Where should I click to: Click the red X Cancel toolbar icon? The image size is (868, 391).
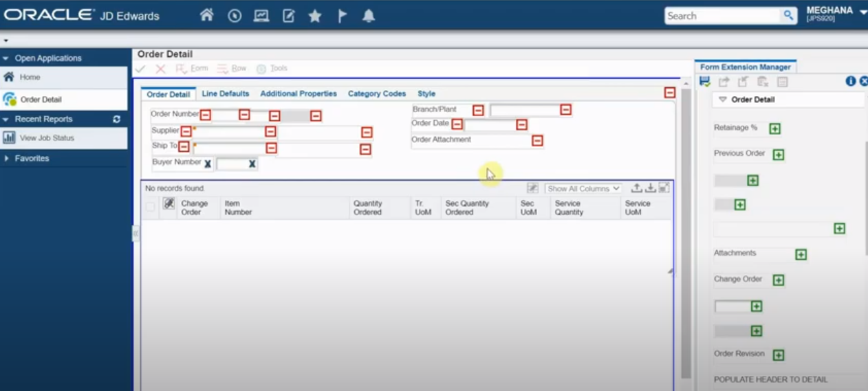coord(160,69)
